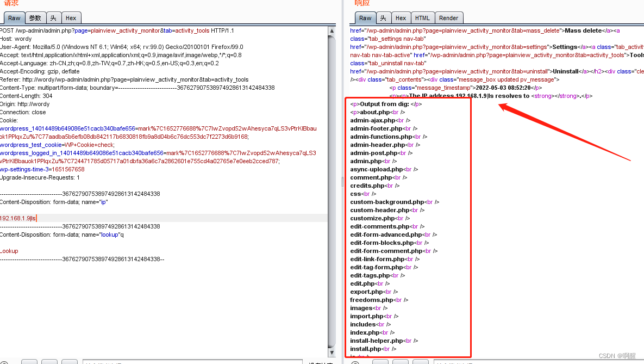Open the request 头 headers tab
Image resolution: width=644 pixels, height=364 pixels.
click(53, 18)
